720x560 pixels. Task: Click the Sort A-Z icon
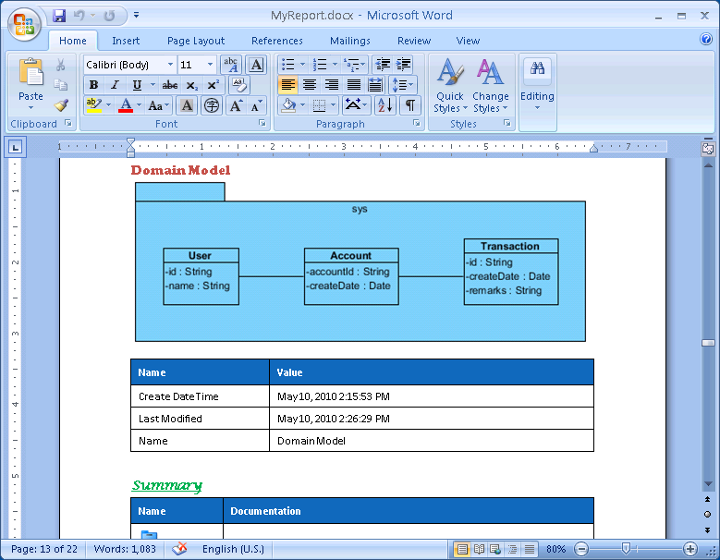[x=385, y=106]
